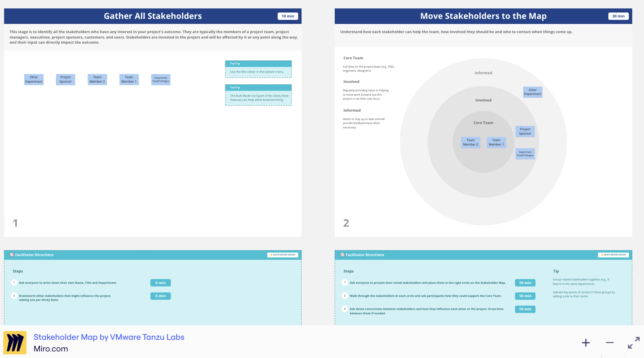Select the blue Project Sponsor sticky note on the map
This screenshot has width=644, height=358.
point(525,131)
